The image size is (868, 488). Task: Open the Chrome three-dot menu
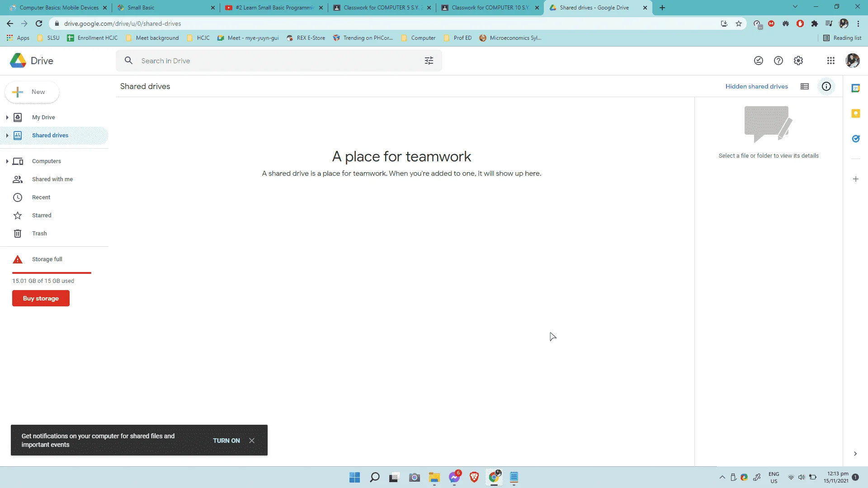[858, 23]
